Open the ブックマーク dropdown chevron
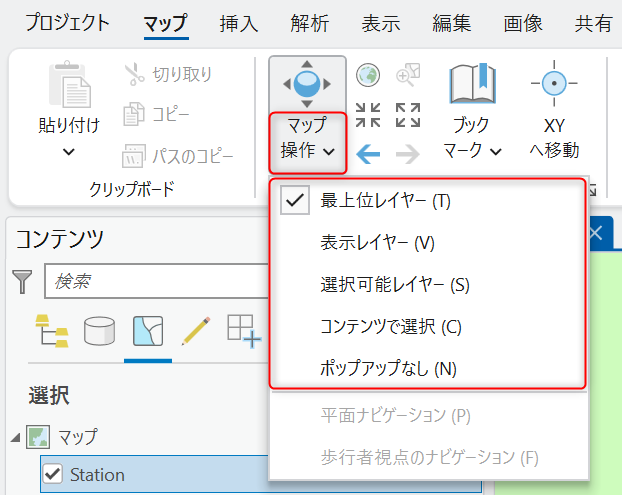The width and height of the screenshot is (622, 495). tap(495, 151)
